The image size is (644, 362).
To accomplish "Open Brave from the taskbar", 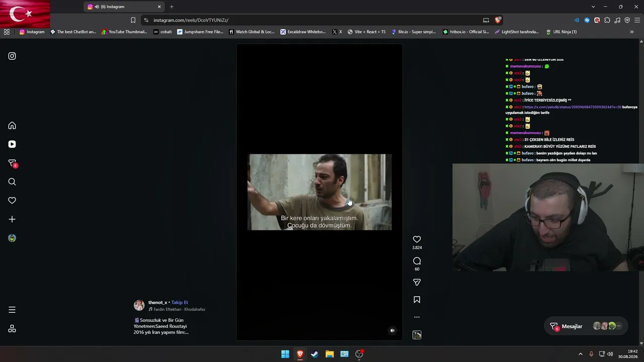I will click(300, 354).
